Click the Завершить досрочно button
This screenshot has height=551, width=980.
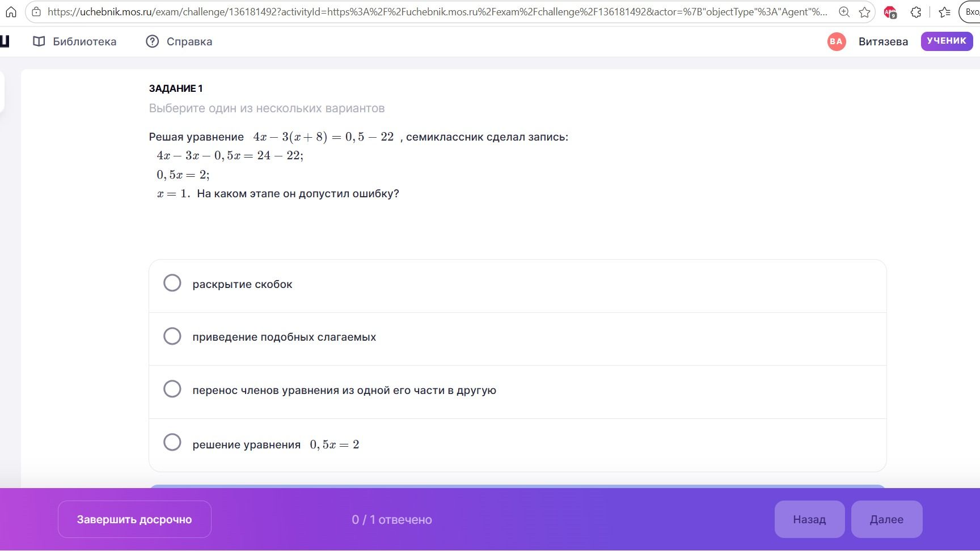click(134, 519)
